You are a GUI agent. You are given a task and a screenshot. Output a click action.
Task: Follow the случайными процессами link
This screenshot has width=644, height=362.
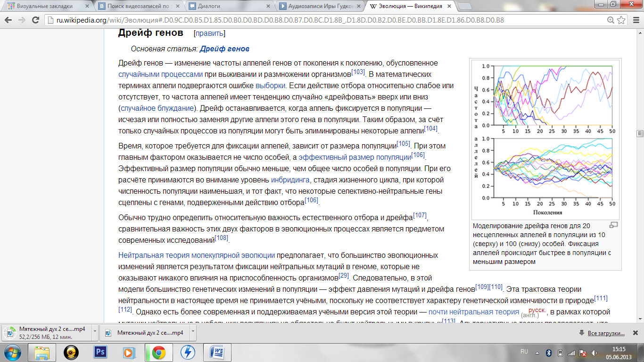click(161, 74)
